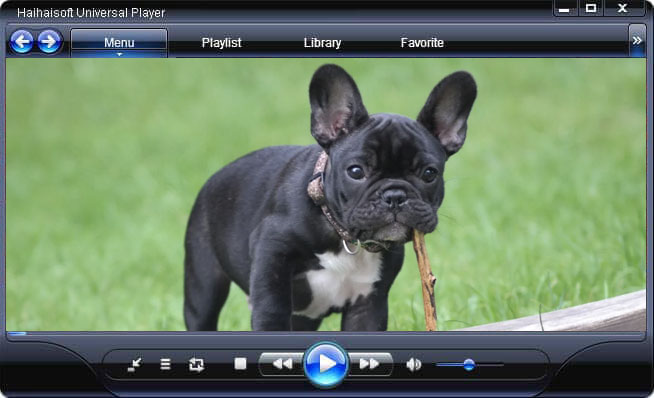Switch to the Library tab
This screenshot has height=398, width=654.
tap(322, 43)
